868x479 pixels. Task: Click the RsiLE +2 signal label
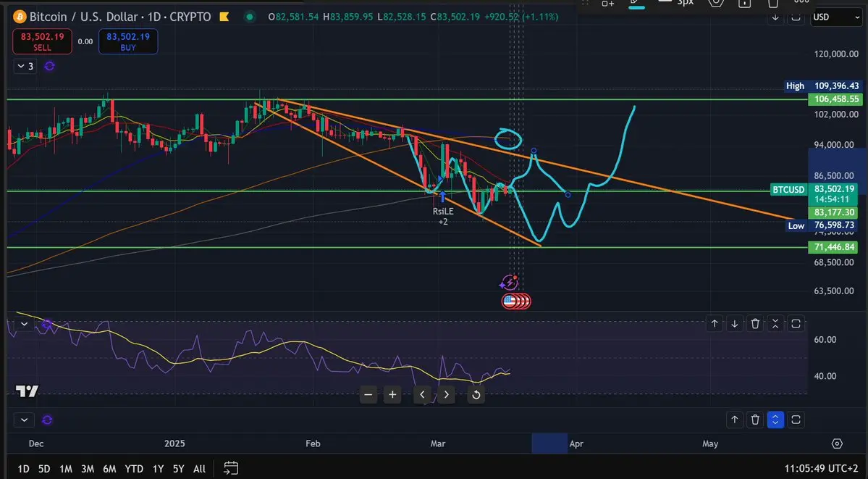[443, 216]
